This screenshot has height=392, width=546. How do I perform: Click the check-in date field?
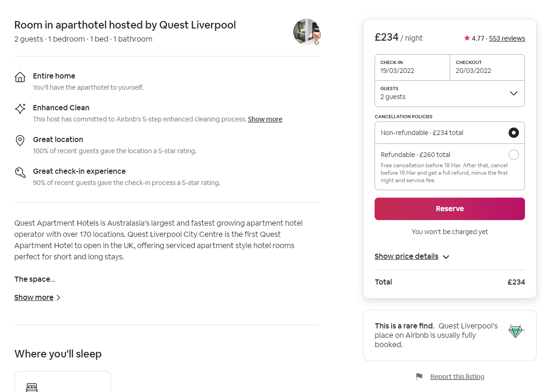click(x=412, y=67)
